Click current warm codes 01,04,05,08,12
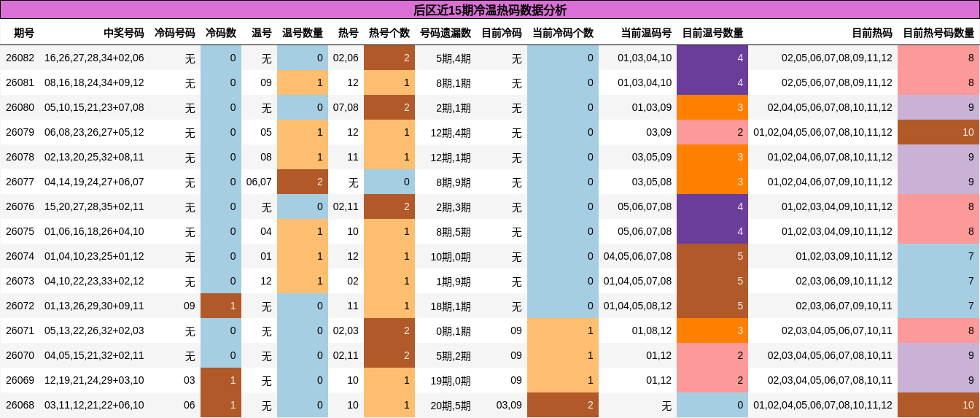Image resolution: width=980 pixels, height=418 pixels. click(637, 306)
